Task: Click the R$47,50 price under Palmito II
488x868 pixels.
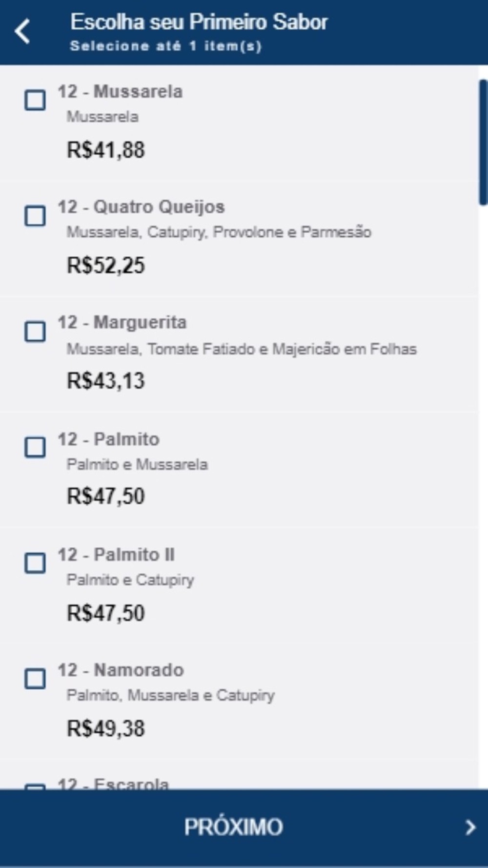Action: 105,613
